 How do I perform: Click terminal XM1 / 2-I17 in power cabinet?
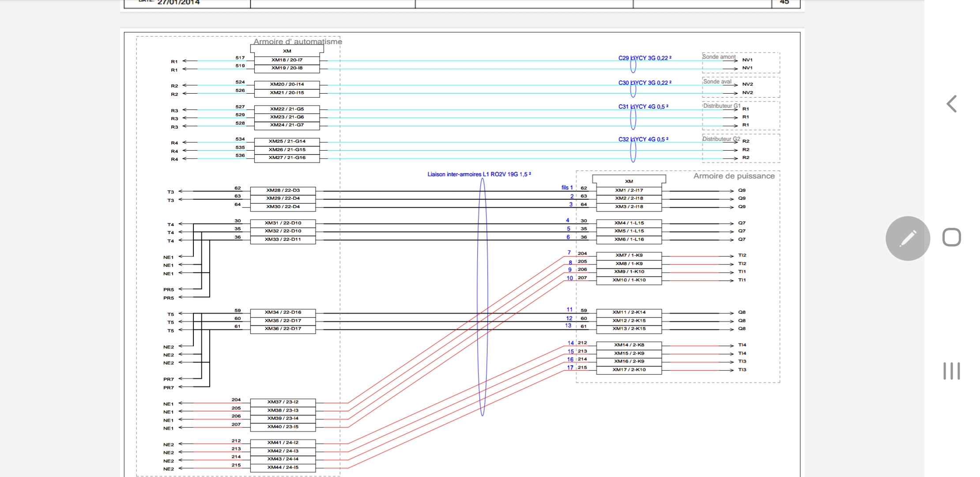click(x=629, y=190)
